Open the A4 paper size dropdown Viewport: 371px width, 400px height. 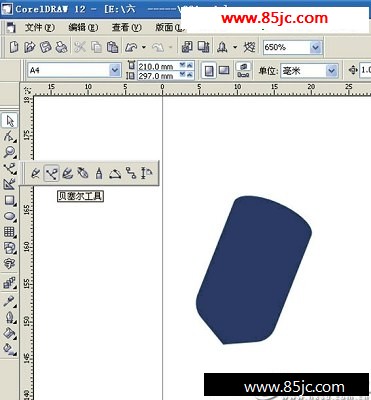[115, 70]
